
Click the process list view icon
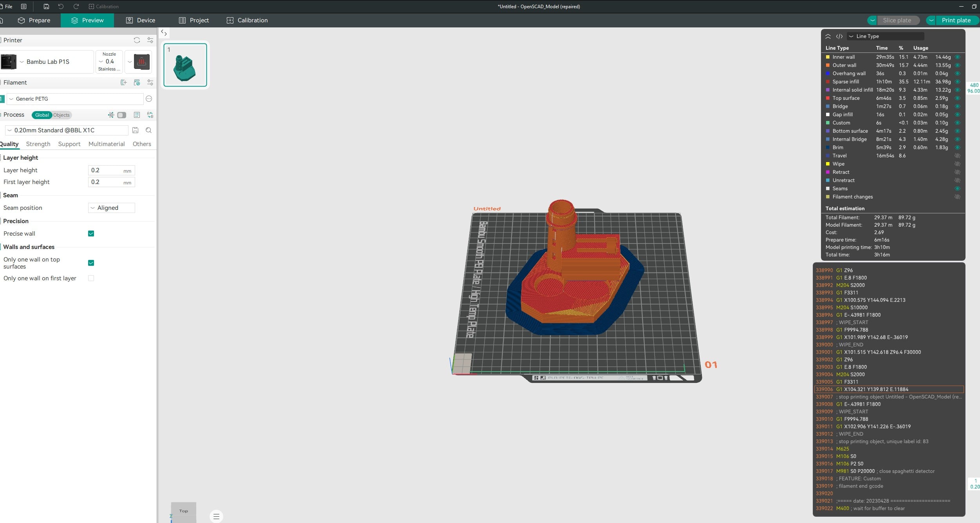pyautogui.click(x=137, y=115)
